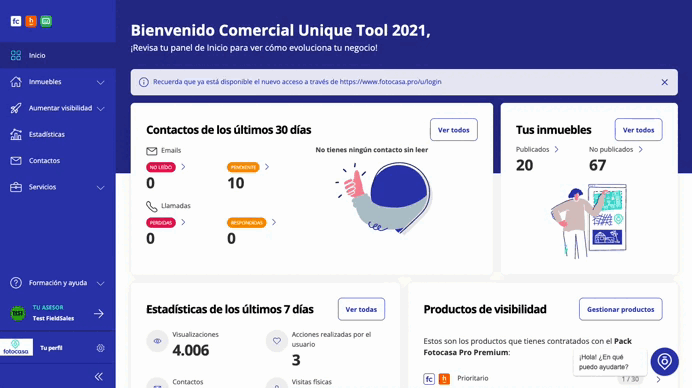Click Gestionar productos button

pos(621,309)
